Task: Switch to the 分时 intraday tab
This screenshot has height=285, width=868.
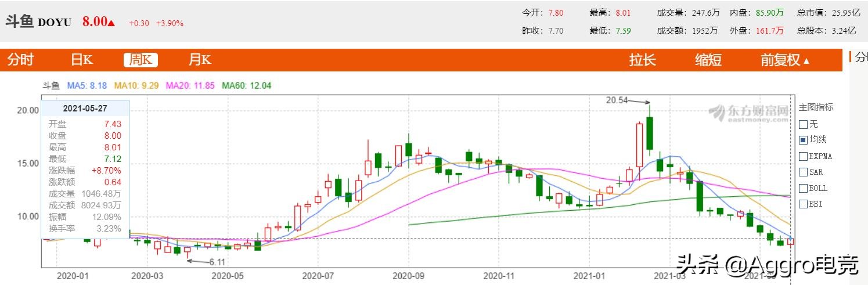Action: tap(20, 60)
